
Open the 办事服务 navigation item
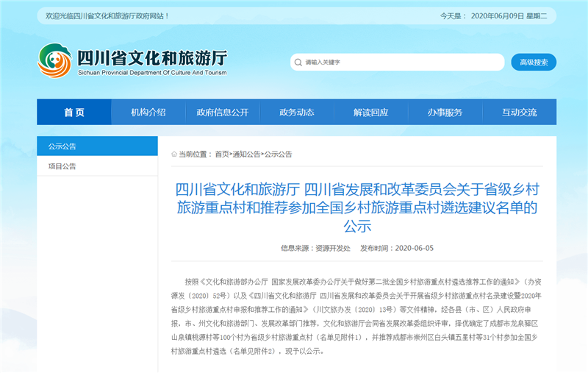click(x=445, y=113)
